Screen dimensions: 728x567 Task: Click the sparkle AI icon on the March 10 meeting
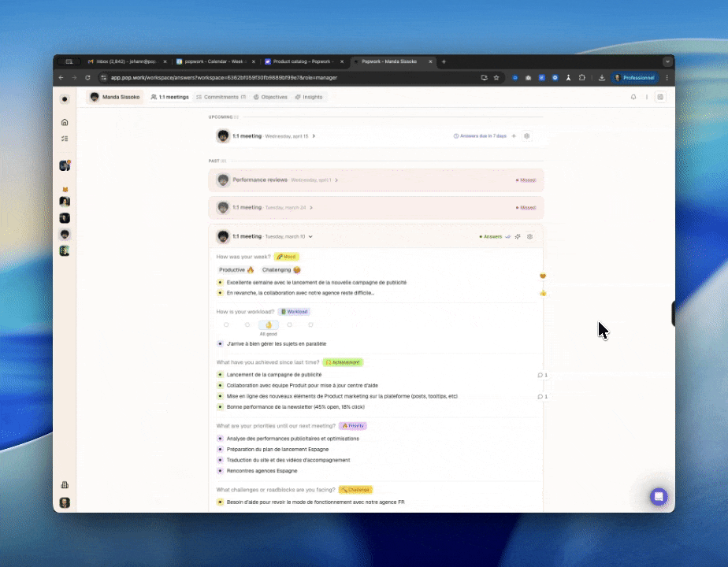coord(518,236)
